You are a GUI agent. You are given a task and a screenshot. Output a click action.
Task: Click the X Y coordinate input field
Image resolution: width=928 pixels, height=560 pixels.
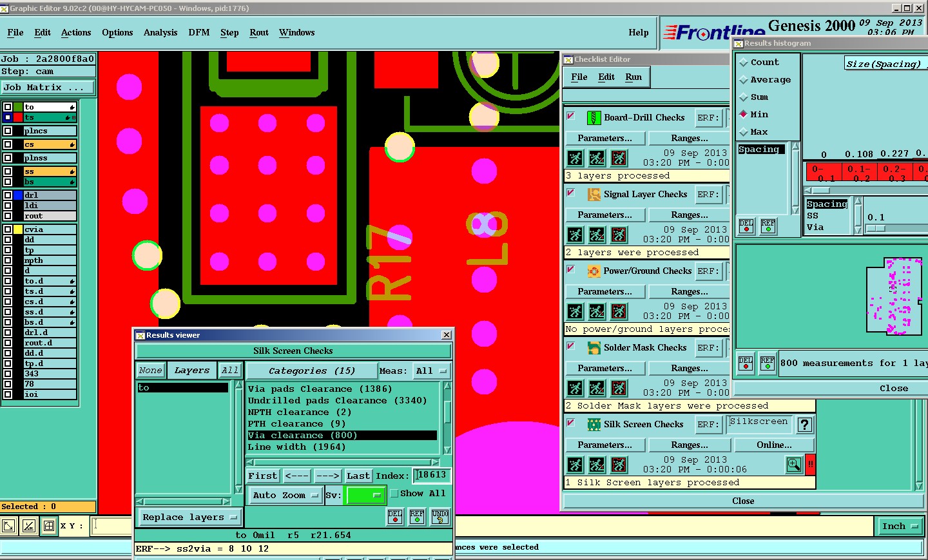click(x=112, y=526)
